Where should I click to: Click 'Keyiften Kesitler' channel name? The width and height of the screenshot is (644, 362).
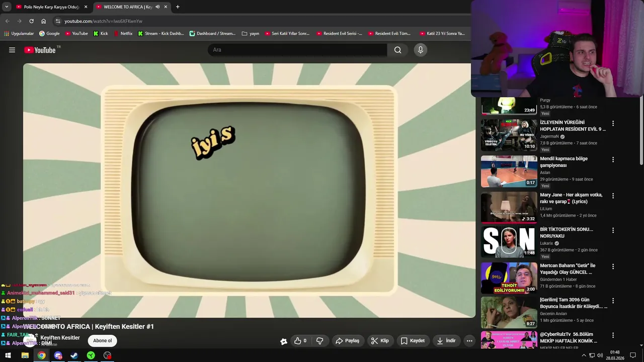click(60, 338)
